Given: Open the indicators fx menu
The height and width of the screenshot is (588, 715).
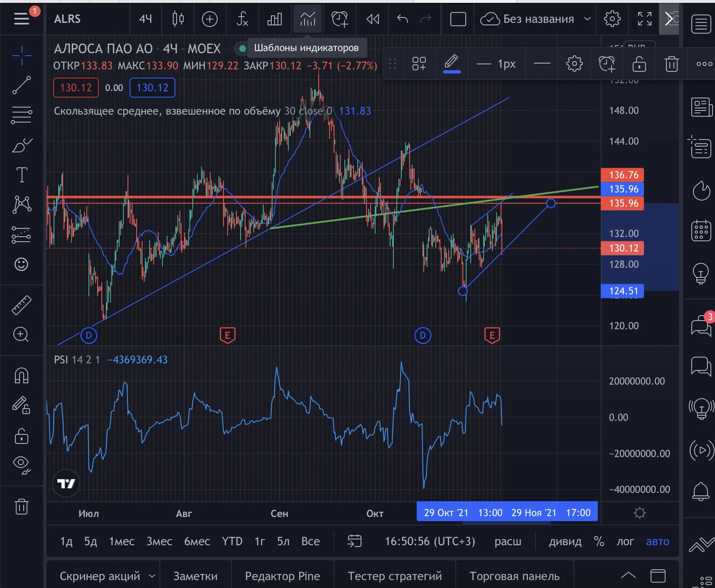Looking at the screenshot, I should (242, 19).
